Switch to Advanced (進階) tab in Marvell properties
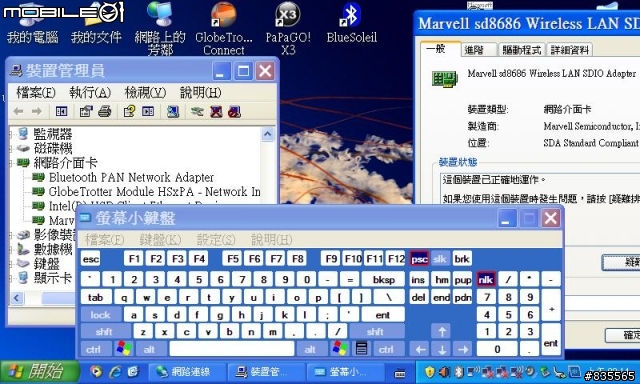Screen dimensions: 640x384 pos(479,50)
